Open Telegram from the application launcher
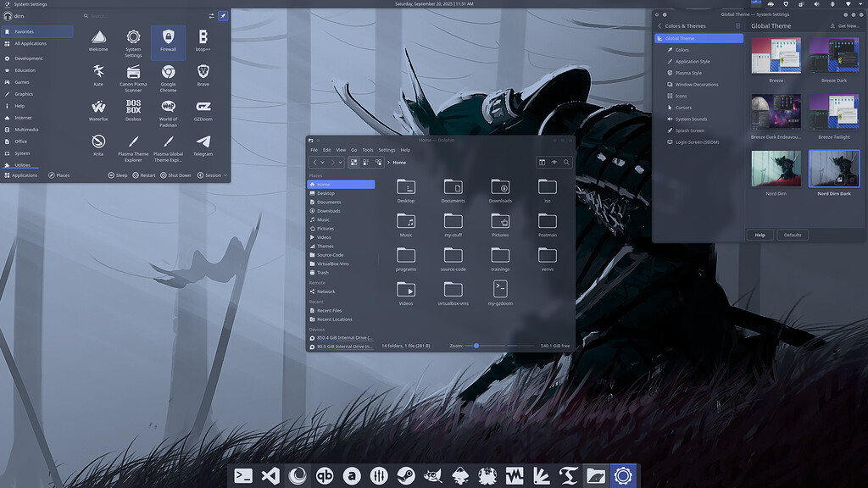Viewport: 868px width, 488px height. click(x=203, y=145)
